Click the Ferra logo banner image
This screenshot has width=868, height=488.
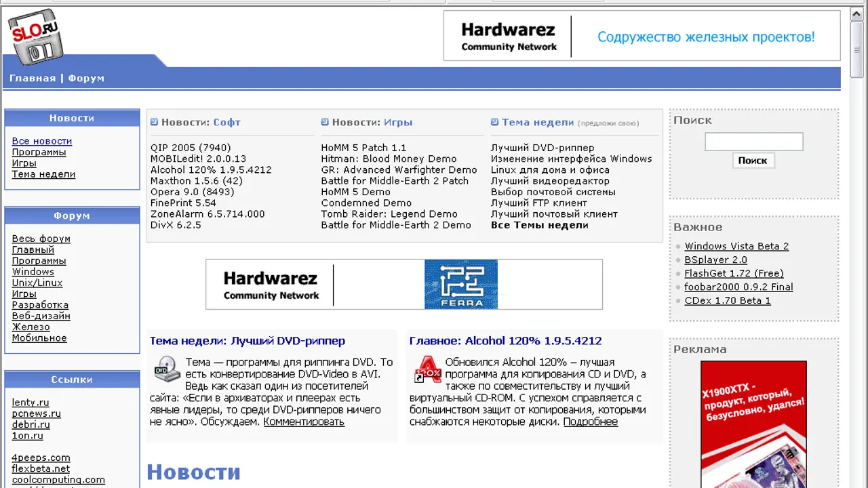click(x=460, y=284)
